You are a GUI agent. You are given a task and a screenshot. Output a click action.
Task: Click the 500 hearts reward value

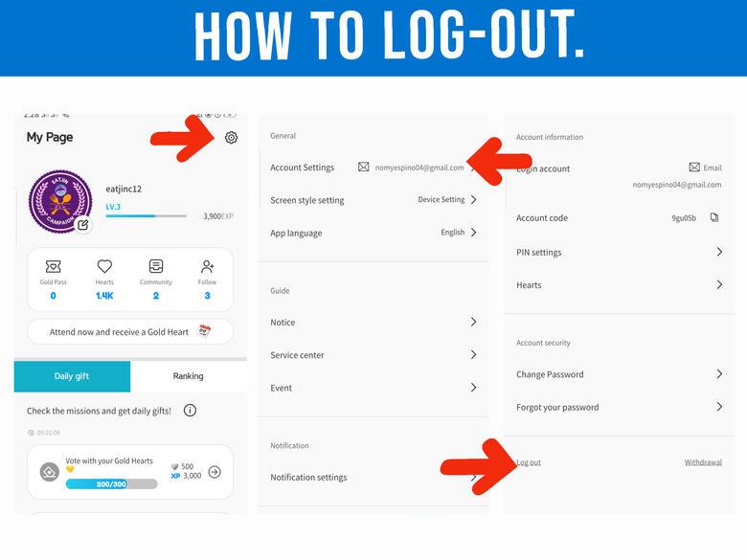pyautogui.click(x=183, y=466)
